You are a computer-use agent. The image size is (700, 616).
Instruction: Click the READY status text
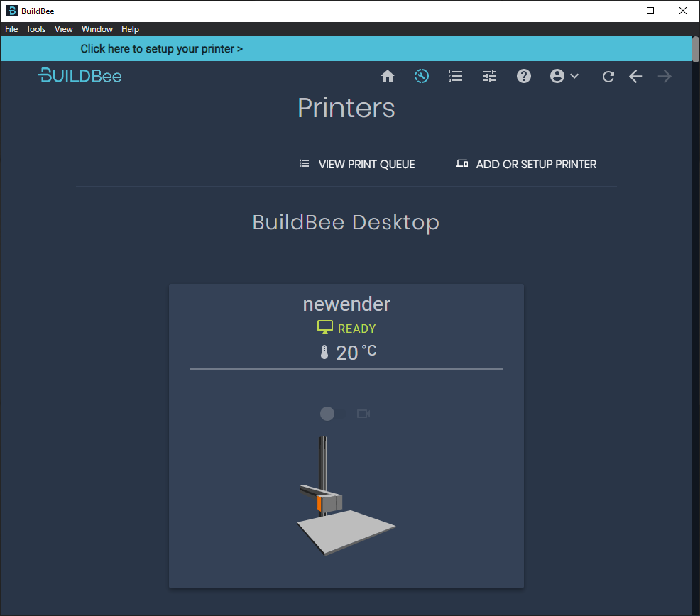(356, 329)
